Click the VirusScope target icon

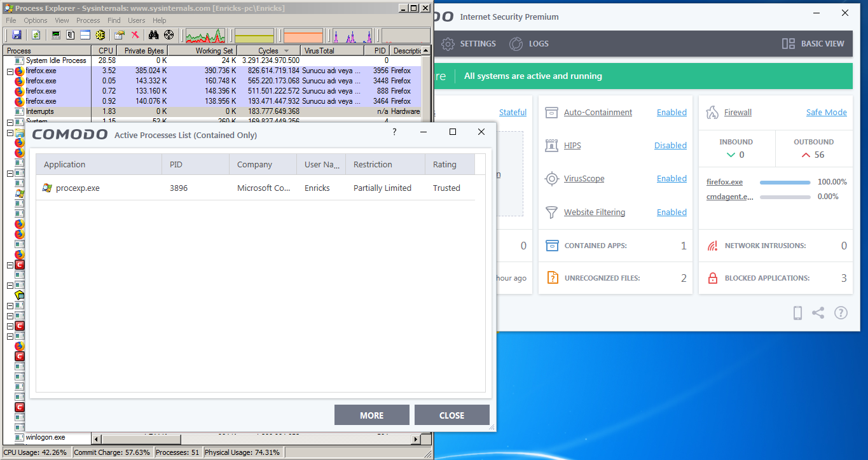click(x=552, y=179)
